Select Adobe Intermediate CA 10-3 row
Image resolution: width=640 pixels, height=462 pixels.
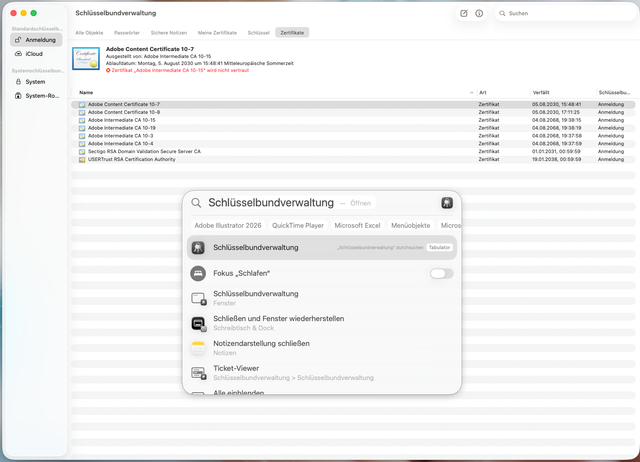point(353,135)
